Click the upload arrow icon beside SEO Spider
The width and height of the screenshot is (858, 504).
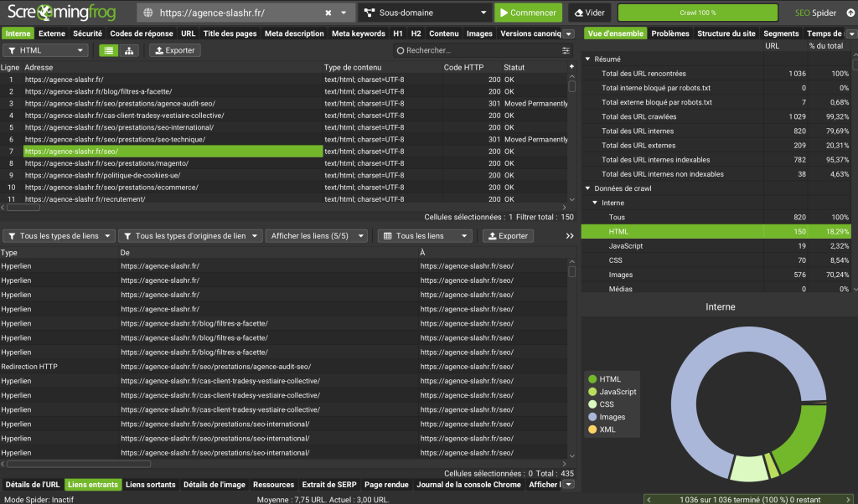click(x=850, y=13)
